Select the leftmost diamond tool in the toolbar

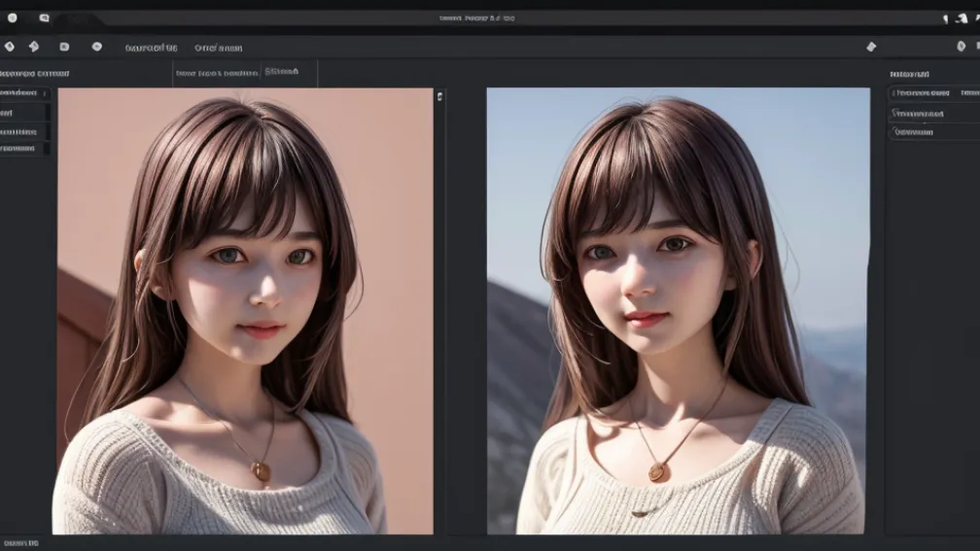point(10,47)
